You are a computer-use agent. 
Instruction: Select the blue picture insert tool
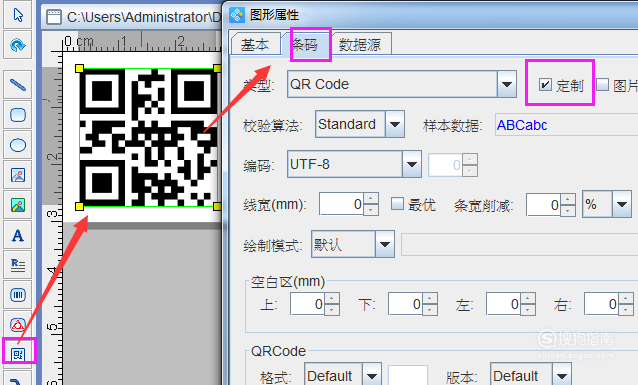click(x=17, y=175)
